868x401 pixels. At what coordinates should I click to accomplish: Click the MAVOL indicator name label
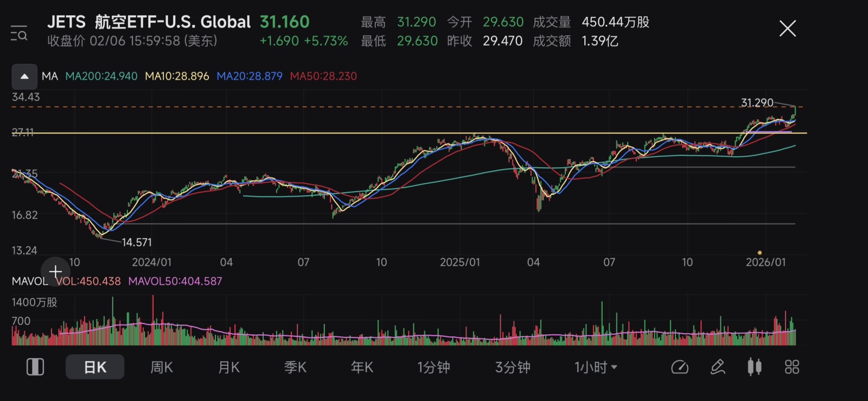(30, 281)
